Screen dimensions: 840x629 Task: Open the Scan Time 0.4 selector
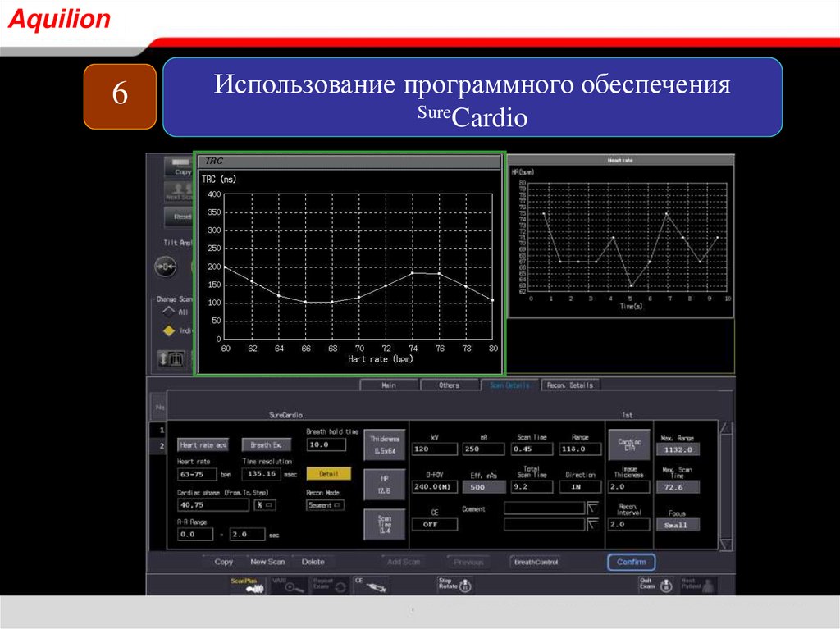(385, 524)
